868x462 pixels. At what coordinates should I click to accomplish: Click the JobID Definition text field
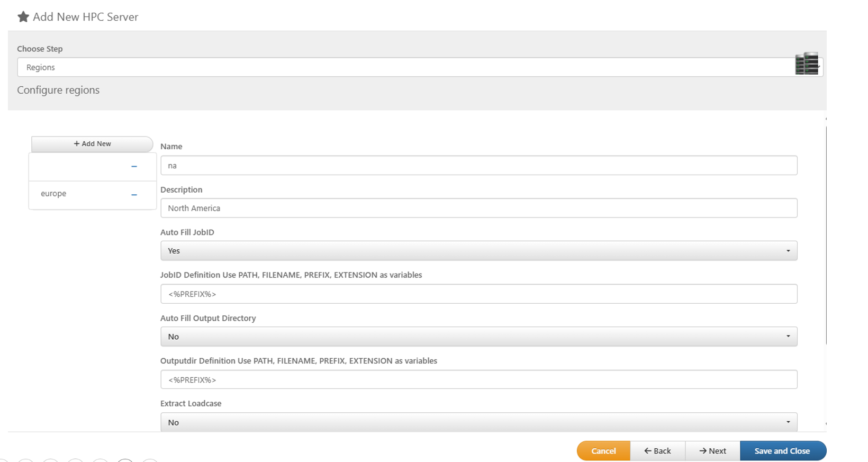tap(478, 294)
